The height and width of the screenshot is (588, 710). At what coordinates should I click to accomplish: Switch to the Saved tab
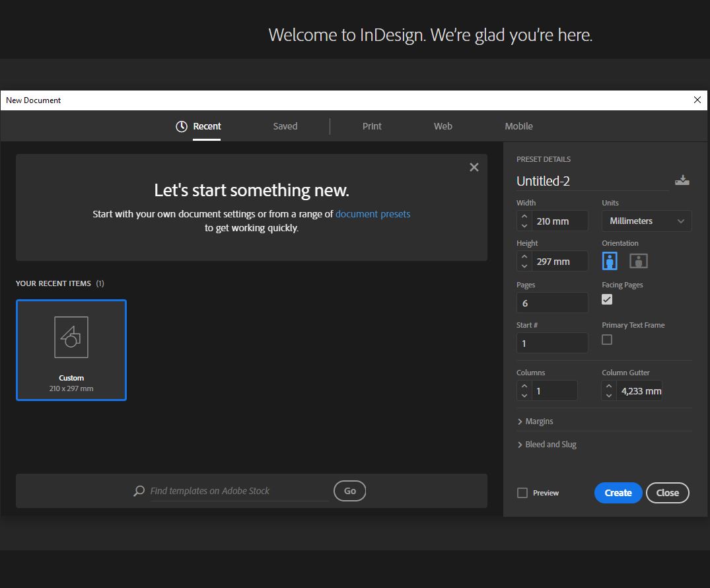[x=285, y=126]
